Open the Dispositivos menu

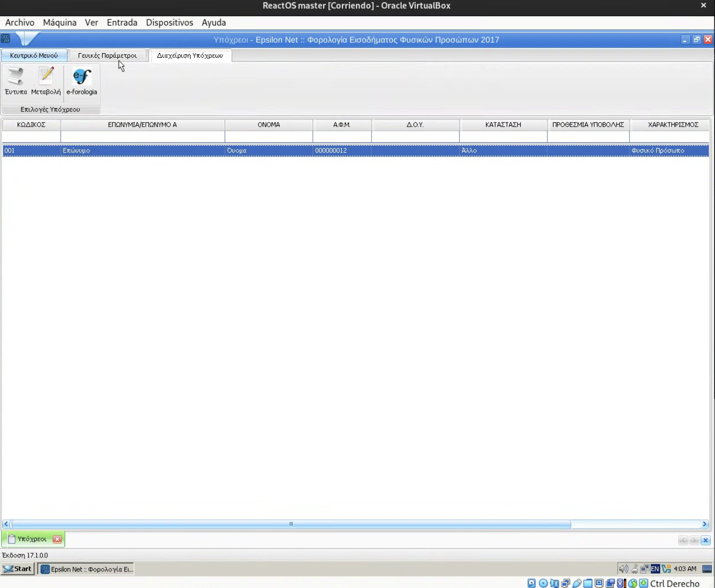pos(169,22)
